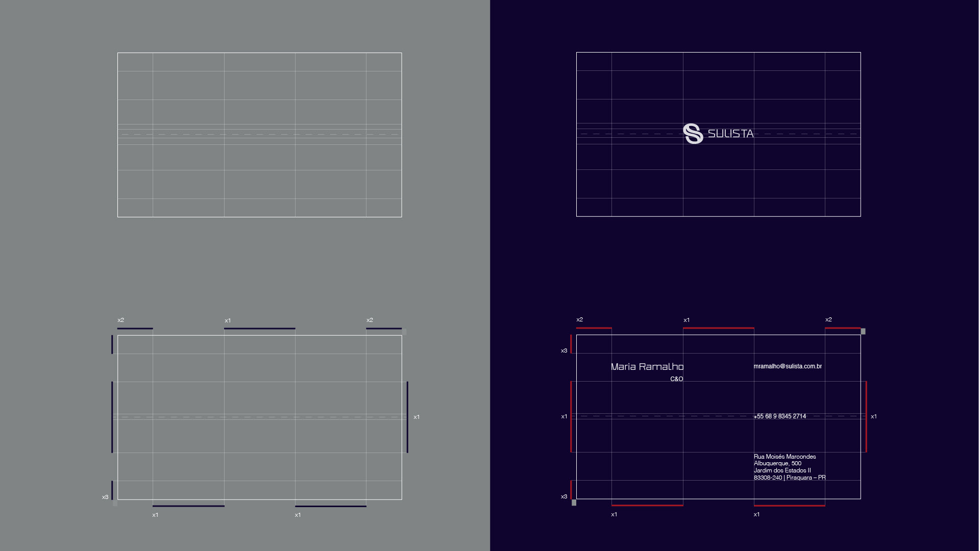This screenshot has height=551, width=980.
Task: Click the address line "Rua Moisés Marcondes"
Action: [x=785, y=457]
